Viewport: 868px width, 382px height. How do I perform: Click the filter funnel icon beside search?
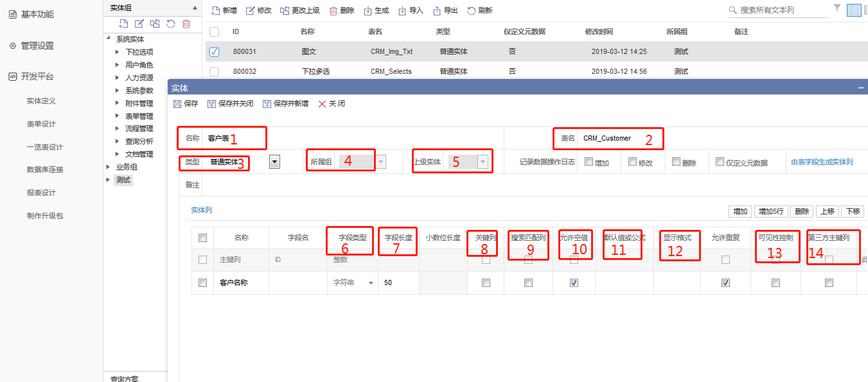pyautogui.click(x=837, y=9)
